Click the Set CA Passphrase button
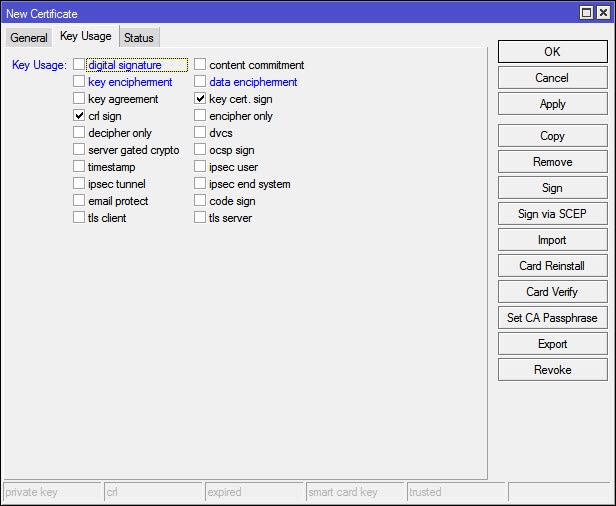This screenshot has width=616, height=506. click(x=552, y=318)
